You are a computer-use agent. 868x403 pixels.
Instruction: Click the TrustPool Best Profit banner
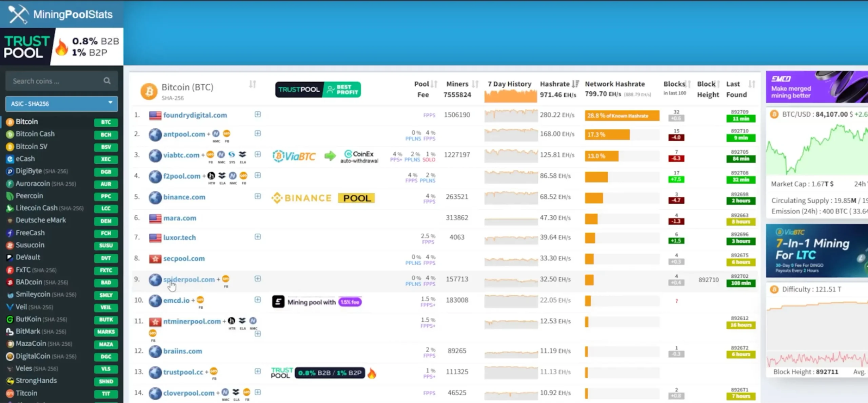point(318,89)
